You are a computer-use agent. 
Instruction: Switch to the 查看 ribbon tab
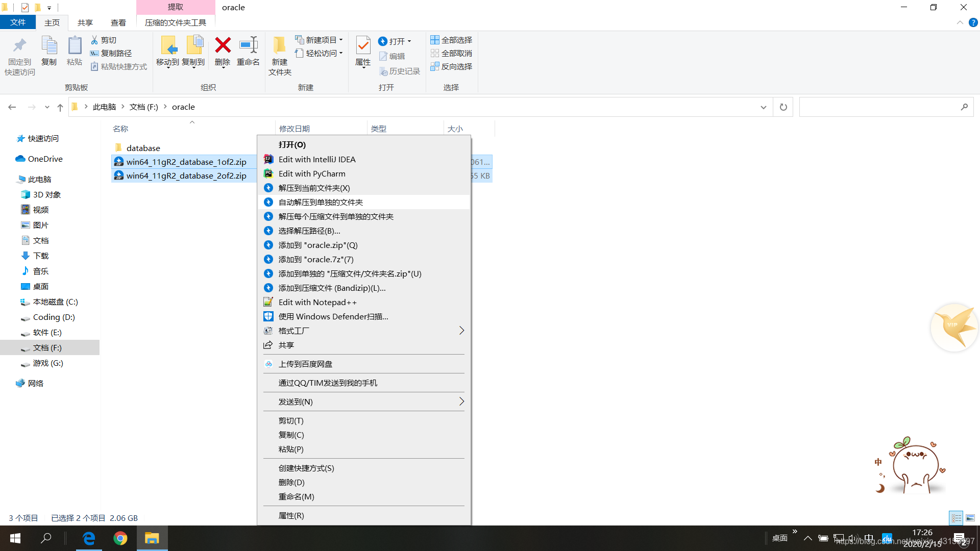click(118, 22)
